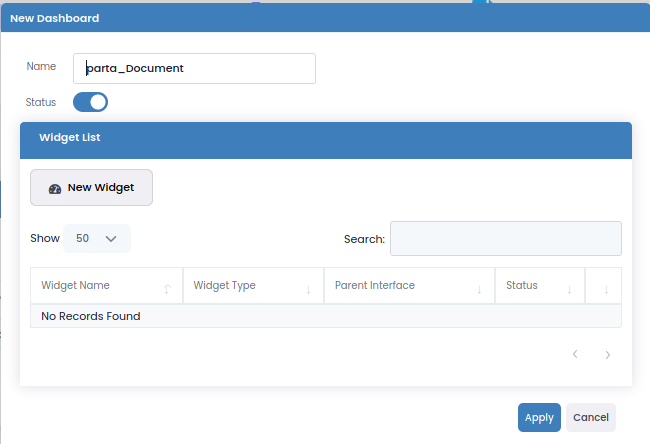650x444 pixels.
Task: Click the sort arrow in the last unlabeled column
Action: pyautogui.click(x=605, y=289)
